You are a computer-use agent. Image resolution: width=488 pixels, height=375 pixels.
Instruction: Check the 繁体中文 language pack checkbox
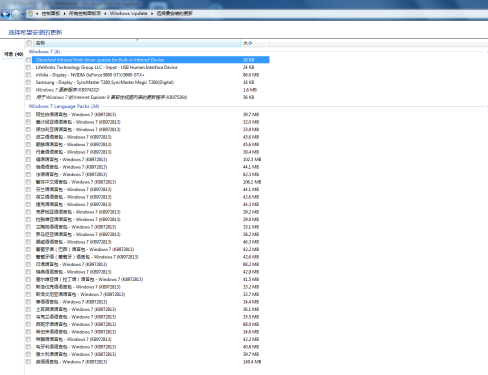(28, 182)
